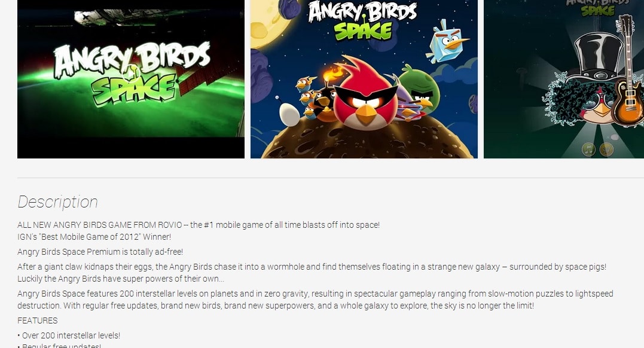This screenshot has width=644, height=348.
Task: Click the white egg on the asteroid
Action: [x=289, y=114]
